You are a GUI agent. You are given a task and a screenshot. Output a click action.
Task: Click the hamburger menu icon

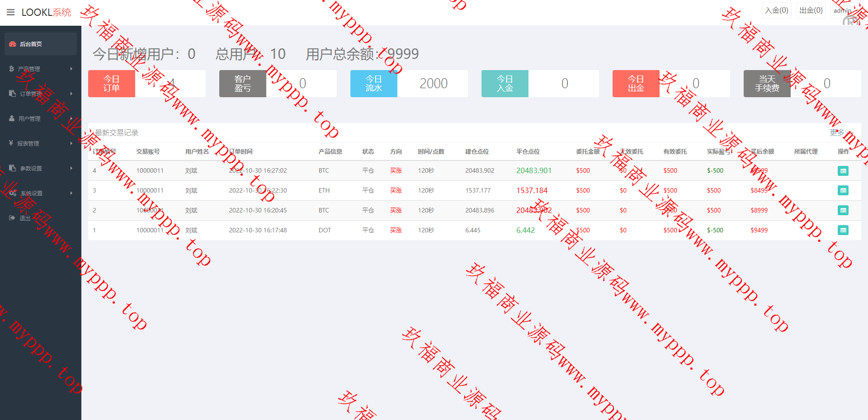pyautogui.click(x=11, y=12)
